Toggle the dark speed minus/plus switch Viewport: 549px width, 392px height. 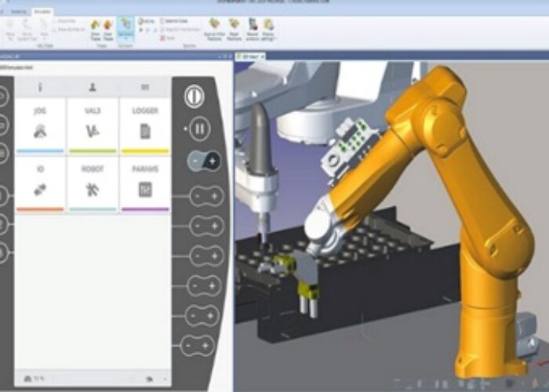pyautogui.click(x=203, y=160)
